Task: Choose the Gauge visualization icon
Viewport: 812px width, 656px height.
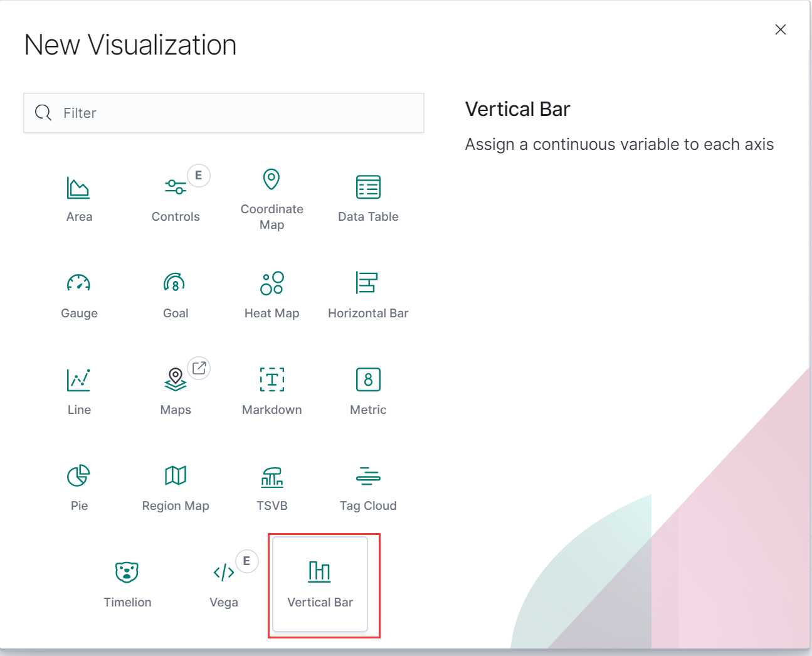Action: [78, 283]
